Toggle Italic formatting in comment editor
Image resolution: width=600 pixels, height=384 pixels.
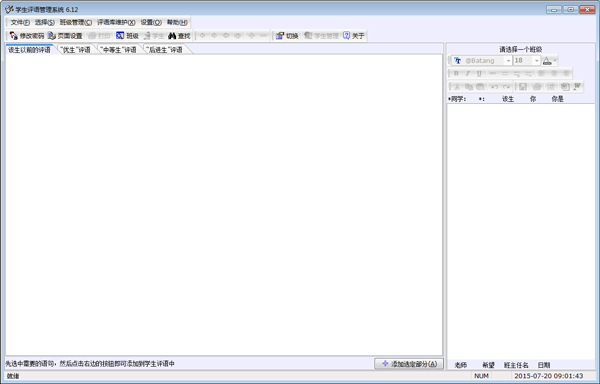(468, 73)
